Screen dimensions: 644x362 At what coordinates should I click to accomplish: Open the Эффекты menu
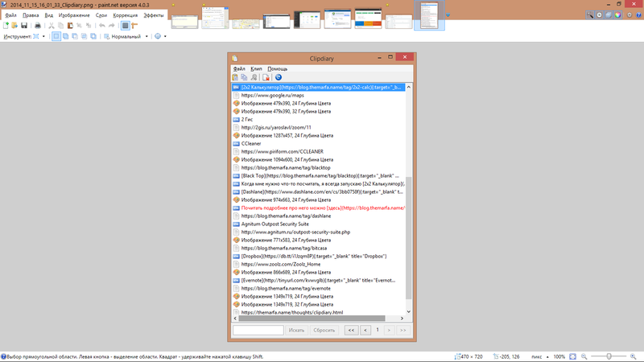[x=154, y=15]
